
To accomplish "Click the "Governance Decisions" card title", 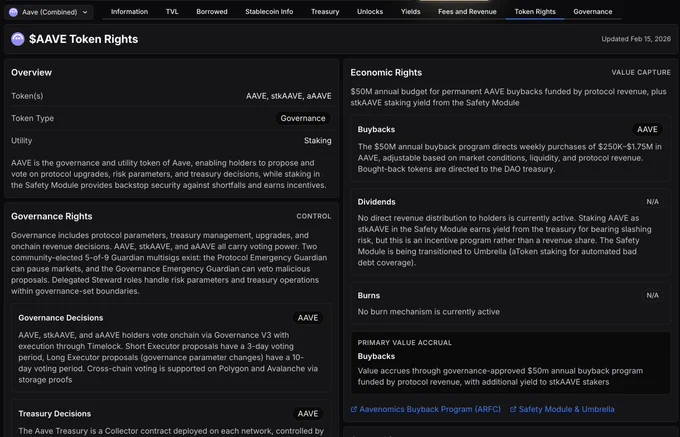I will [61, 318].
